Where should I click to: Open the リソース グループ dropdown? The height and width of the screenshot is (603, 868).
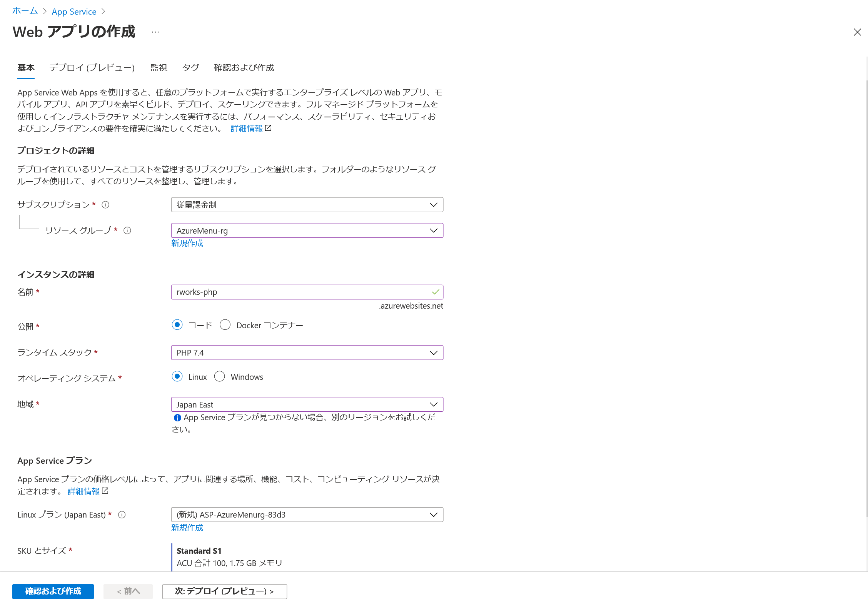point(307,231)
